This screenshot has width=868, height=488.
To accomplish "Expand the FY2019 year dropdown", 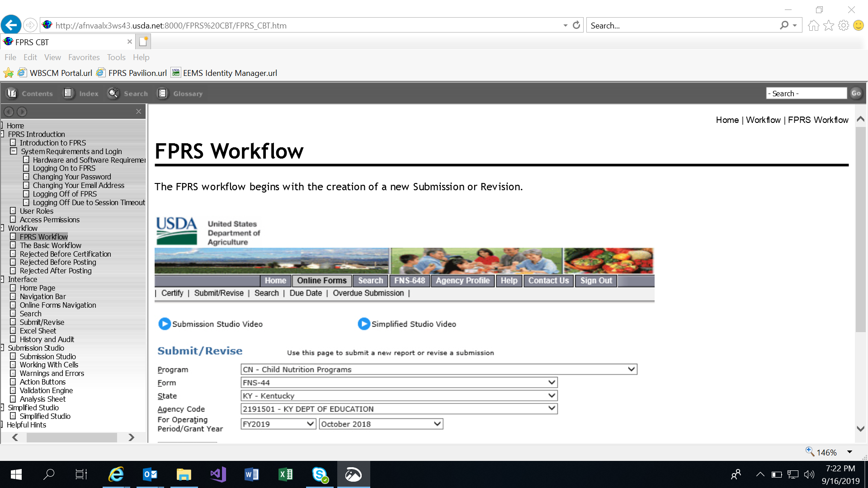I will pyautogui.click(x=310, y=424).
